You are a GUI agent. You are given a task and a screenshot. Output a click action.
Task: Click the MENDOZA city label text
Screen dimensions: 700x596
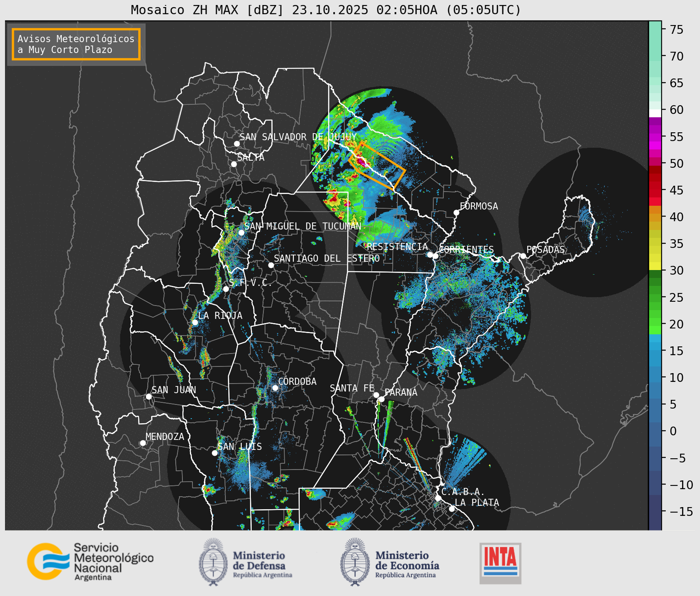pos(165,437)
